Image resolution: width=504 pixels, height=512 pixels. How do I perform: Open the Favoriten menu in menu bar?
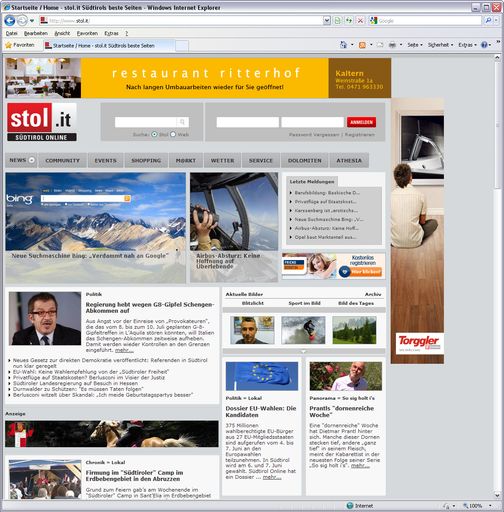pyautogui.click(x=87, y=33)
